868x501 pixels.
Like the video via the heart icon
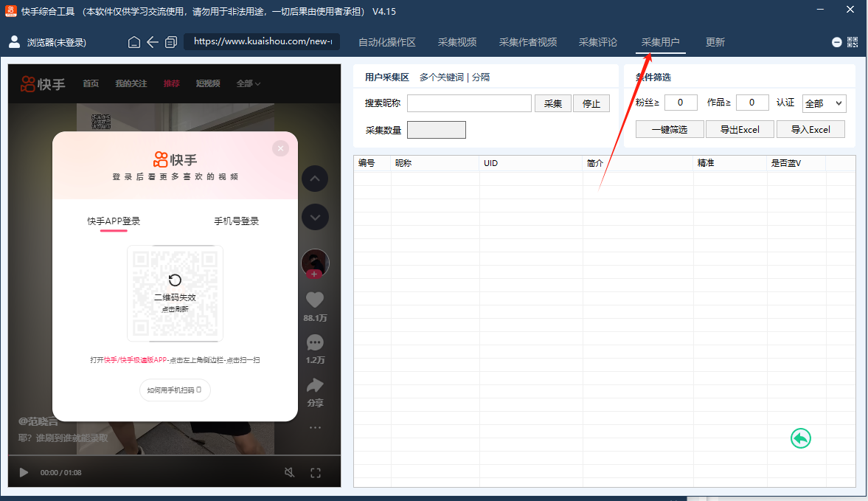315,300
